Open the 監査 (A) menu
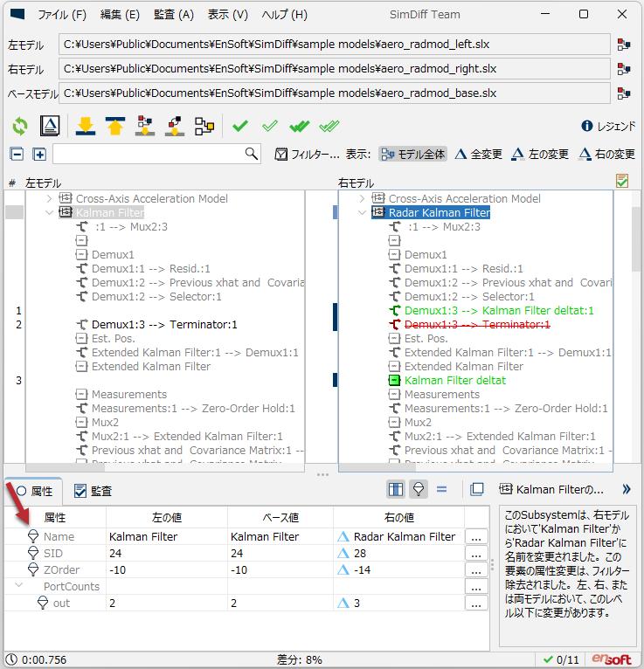 174,15
